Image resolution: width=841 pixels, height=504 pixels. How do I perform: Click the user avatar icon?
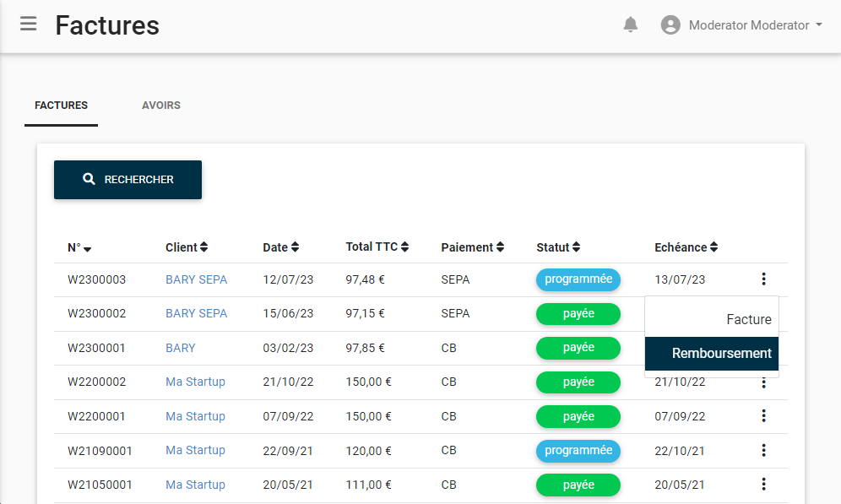pyautogui.click(x=670, y=25)
